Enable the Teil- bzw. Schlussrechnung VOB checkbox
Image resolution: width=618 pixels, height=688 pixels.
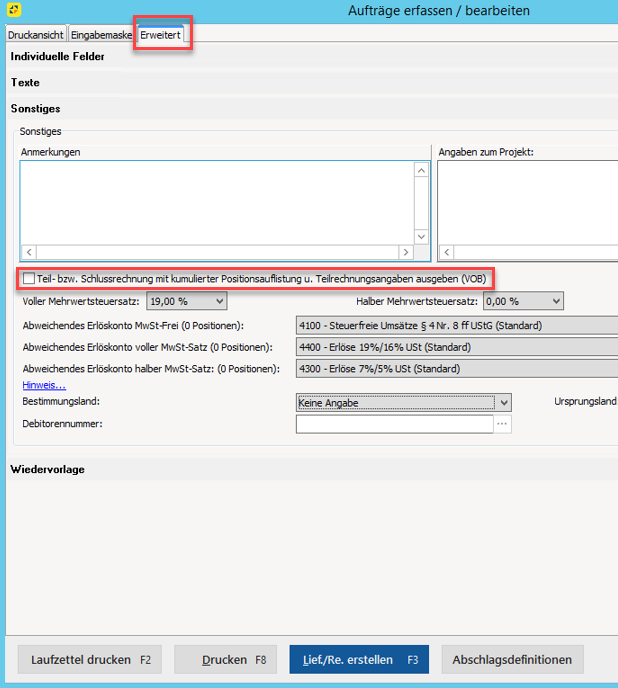click(x=28, y=278)
